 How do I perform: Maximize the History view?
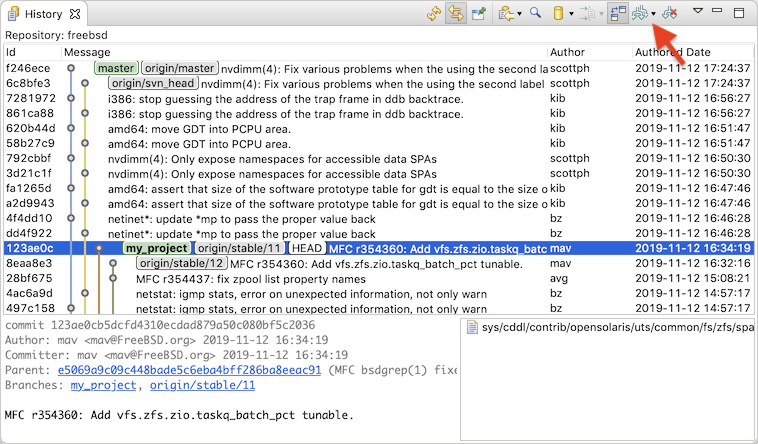(x=739, y=13)
